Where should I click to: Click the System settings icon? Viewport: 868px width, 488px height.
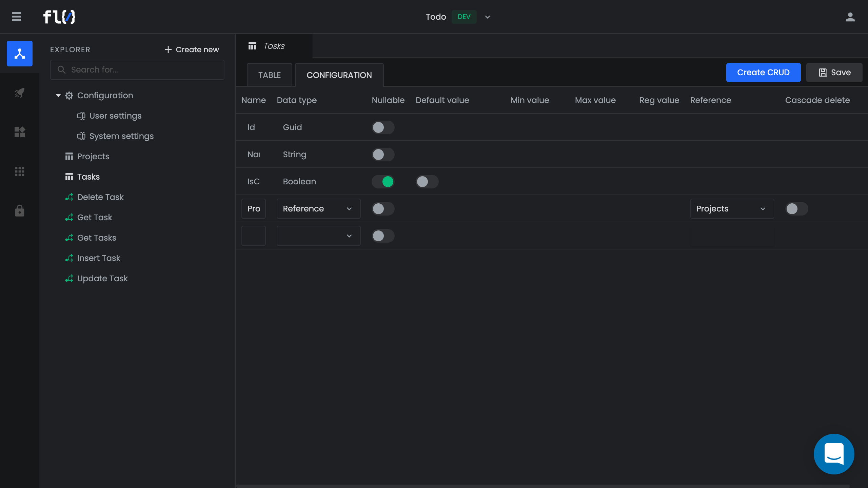point(81,136)
